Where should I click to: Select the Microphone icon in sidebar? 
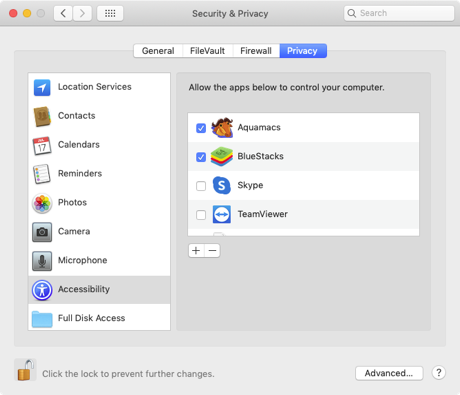pos(42,261)
